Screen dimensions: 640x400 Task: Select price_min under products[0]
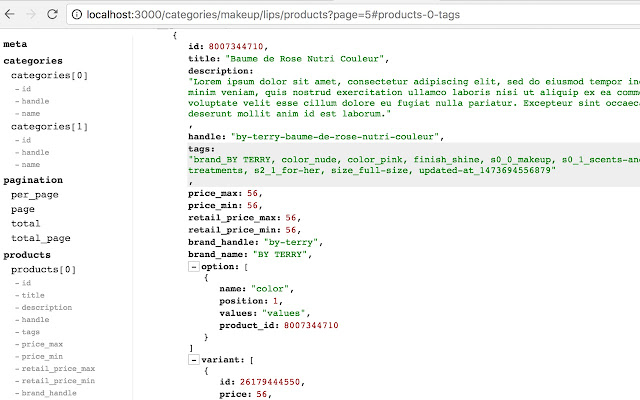[42, 356]
